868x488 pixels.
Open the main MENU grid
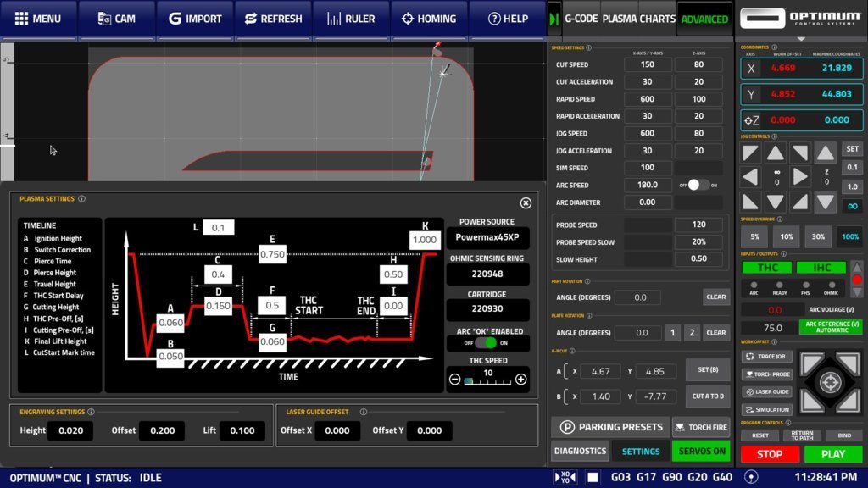[x=38, y=19]
